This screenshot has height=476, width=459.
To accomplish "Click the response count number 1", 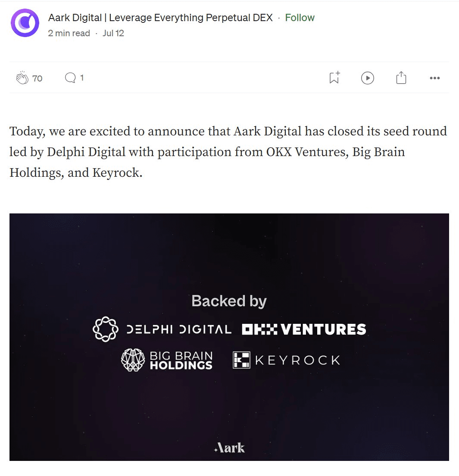I will [82, 78].
